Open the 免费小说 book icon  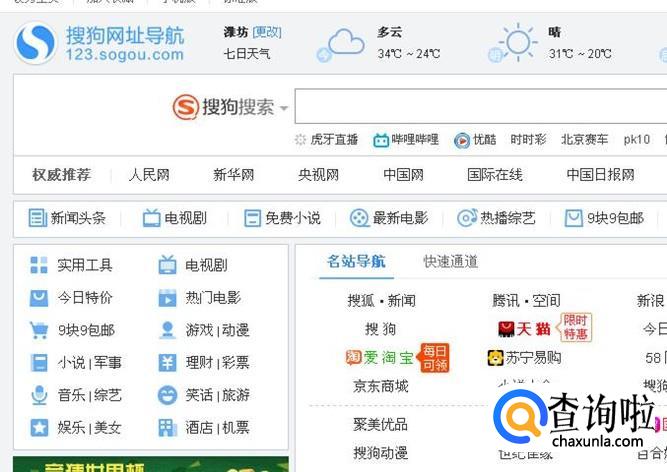pyautogui.click(x=253, y=218)
